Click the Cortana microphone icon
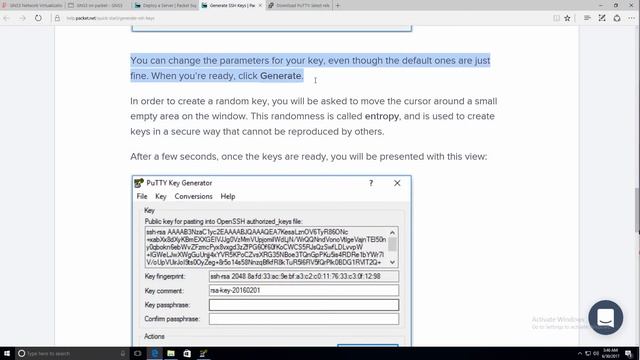The image size is (640, 360). point(123,353)
